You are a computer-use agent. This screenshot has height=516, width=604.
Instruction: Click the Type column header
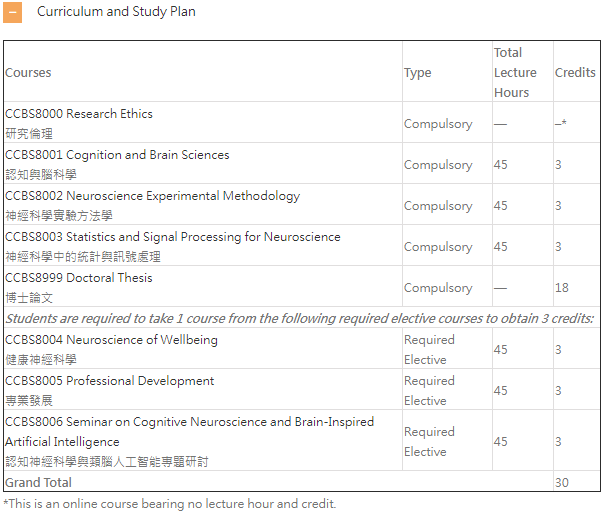click(x=418, y=73)
